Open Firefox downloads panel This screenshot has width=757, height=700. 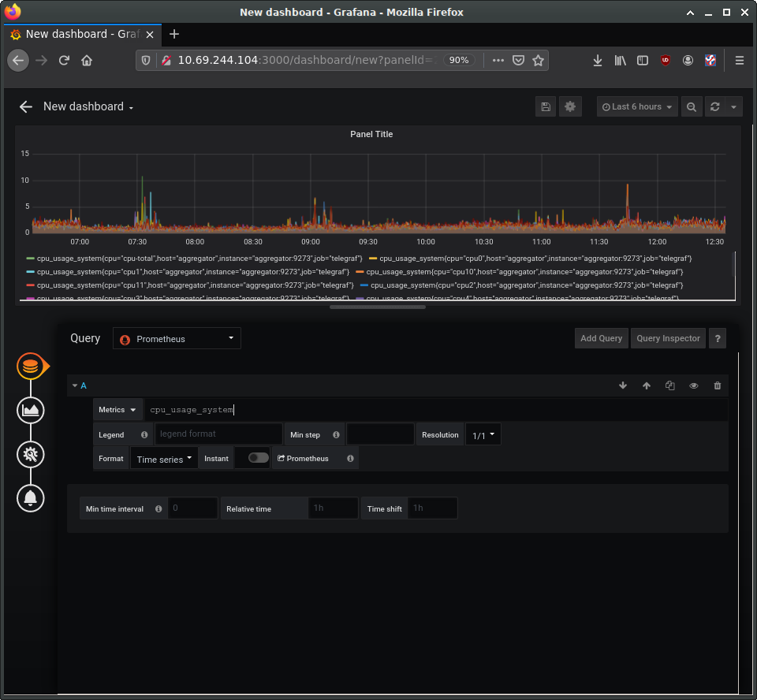click(x=598, y=61)
